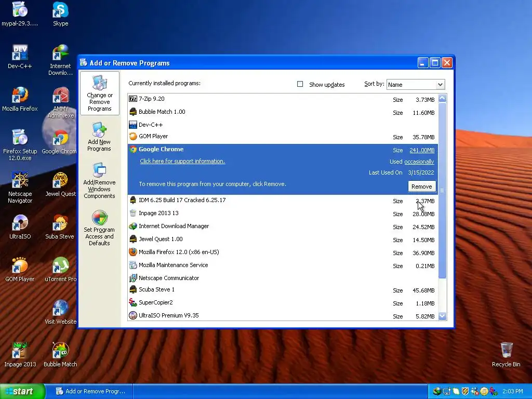Click Netscape Navigator desktop shortcut
532x399 pixels.
[x=20, y=188]
